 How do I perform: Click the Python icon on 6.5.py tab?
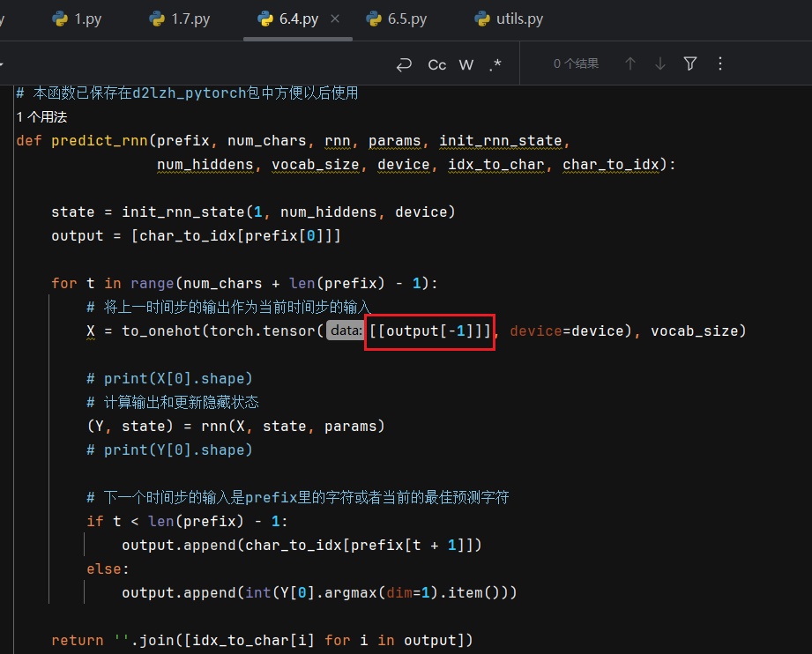tap(374, 19)
